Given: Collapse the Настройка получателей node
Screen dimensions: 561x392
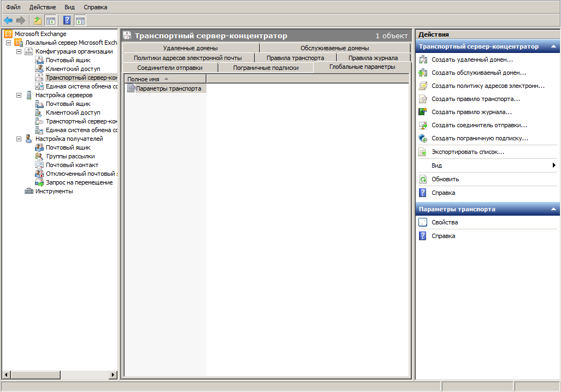Looking at the screenshot, I should pos(19,139).
